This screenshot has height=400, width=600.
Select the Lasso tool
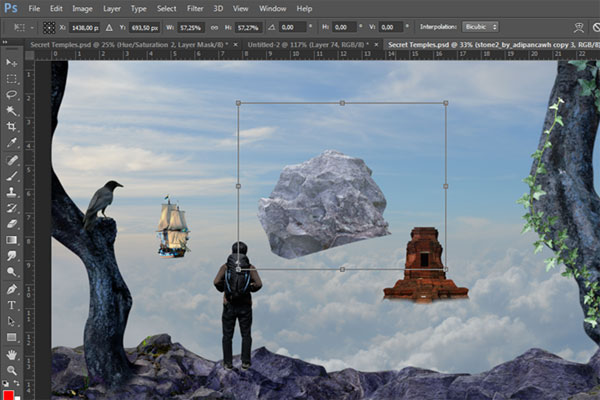point(12,95)
